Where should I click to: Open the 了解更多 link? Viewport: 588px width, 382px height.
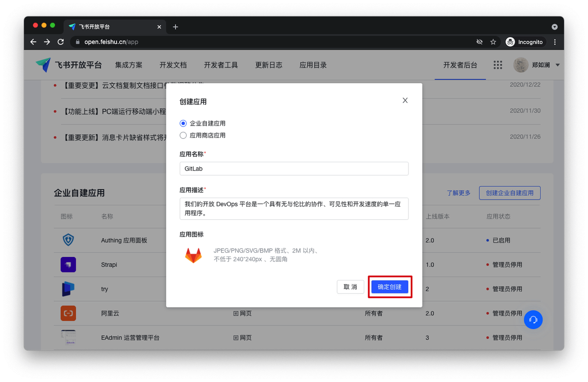tap(458, 193)
